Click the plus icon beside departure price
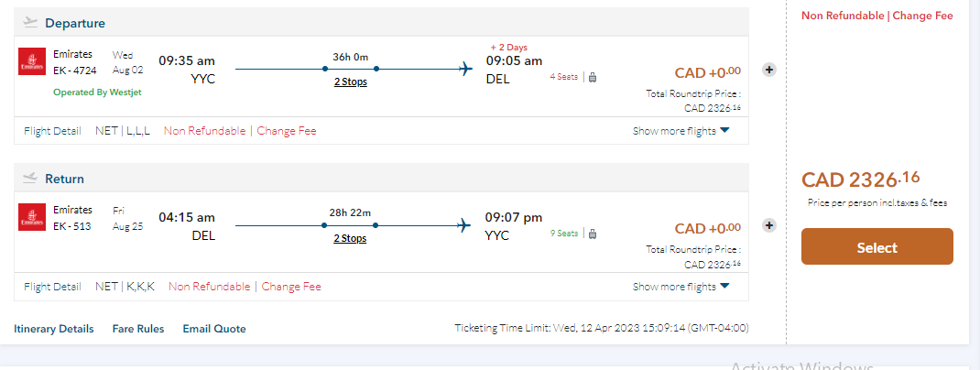The image size is (980, 370). (769, 70)
